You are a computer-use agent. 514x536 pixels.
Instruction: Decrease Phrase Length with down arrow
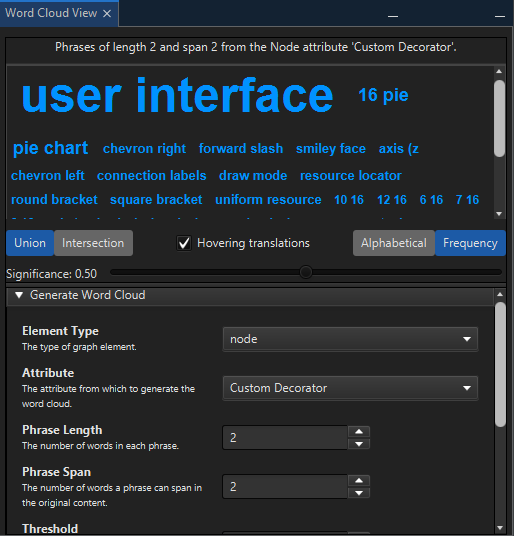[359, 444]
